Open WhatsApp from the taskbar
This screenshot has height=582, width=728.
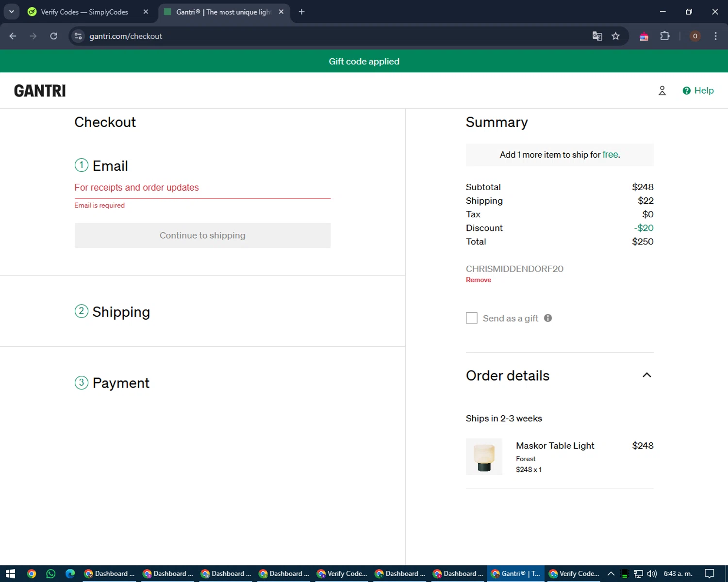coord(51,574)
